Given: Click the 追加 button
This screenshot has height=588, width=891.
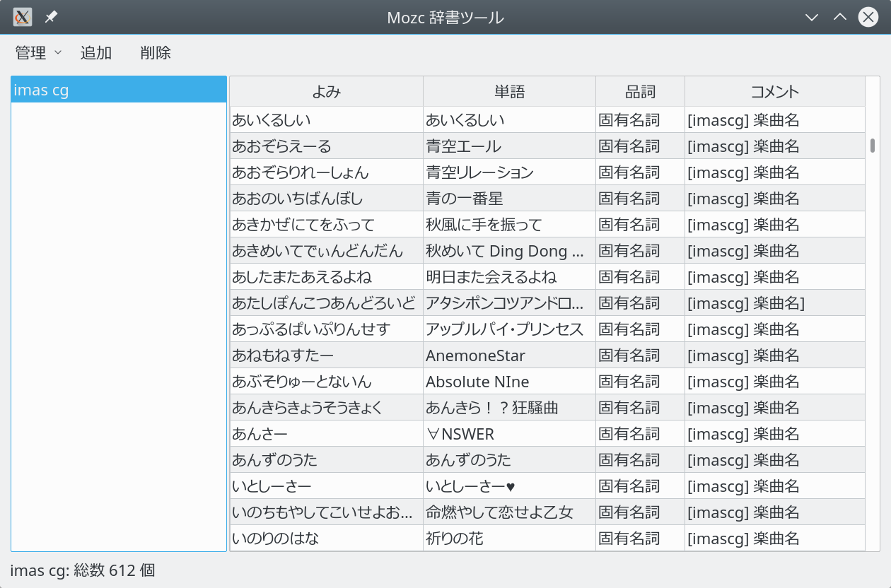Looking at the screenshot, I should pos(96,52).
